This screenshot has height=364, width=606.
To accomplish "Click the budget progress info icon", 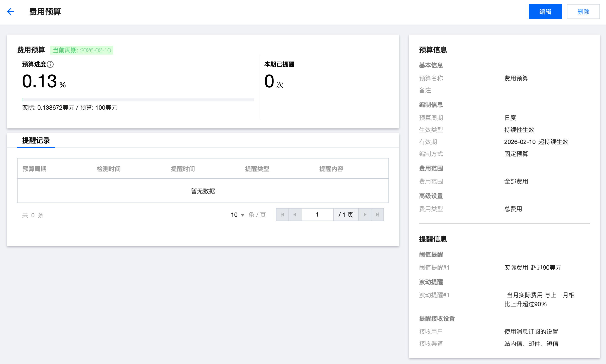I will pos(50,64).
